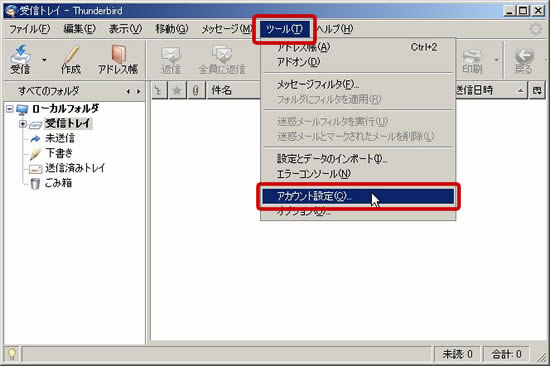
Task: Click the 合計: 0 status field
Action: (507, 354)
